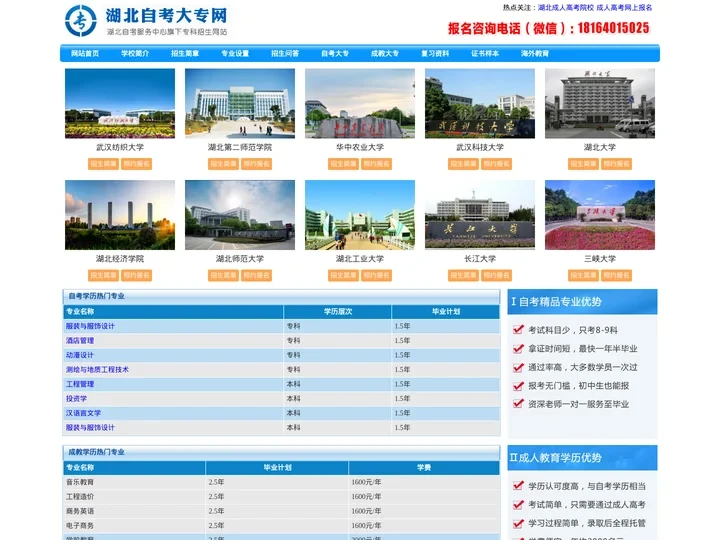Open the 酒店管理 major link
Screen dimensions: 720x540
click(x=80, y=341)
